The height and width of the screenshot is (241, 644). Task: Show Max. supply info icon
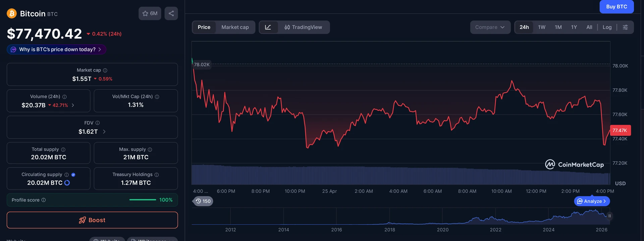click(x=150, y=149)
